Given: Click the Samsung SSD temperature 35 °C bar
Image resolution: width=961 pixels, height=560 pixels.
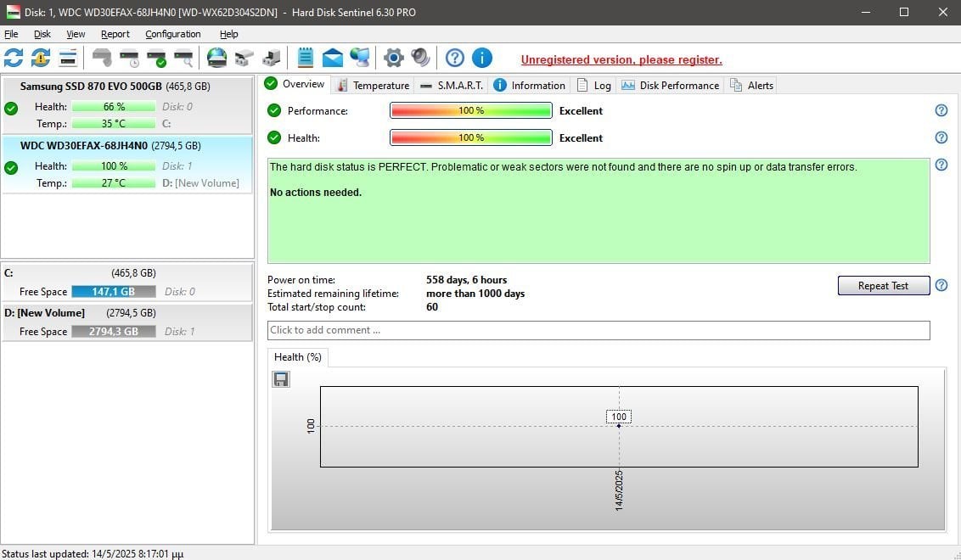Looking at the screenshot, I should point(114,124).
